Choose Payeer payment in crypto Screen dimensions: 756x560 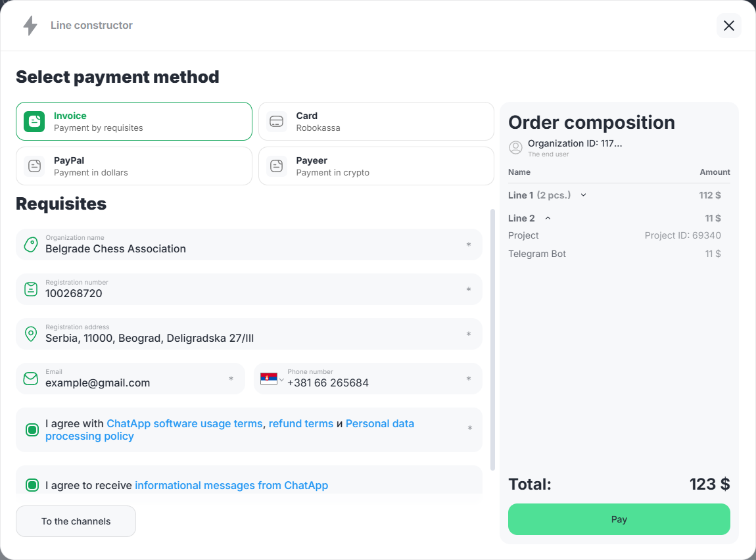tap(376, 166)
